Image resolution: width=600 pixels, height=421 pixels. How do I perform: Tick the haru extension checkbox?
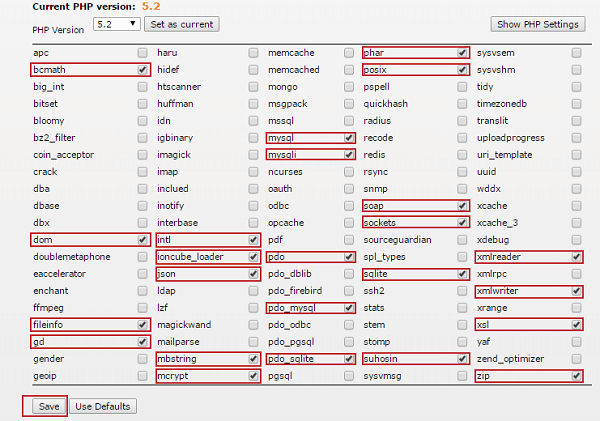253,53
